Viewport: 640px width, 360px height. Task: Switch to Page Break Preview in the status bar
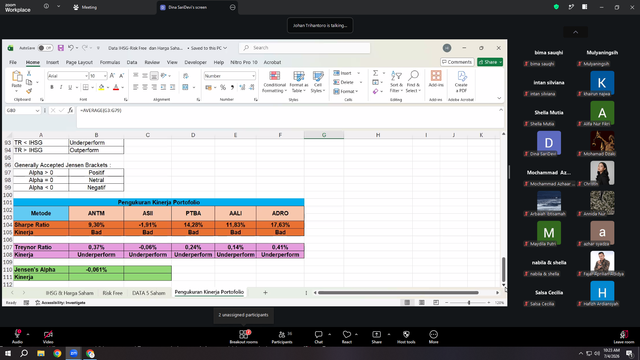(x=436, y=302)
